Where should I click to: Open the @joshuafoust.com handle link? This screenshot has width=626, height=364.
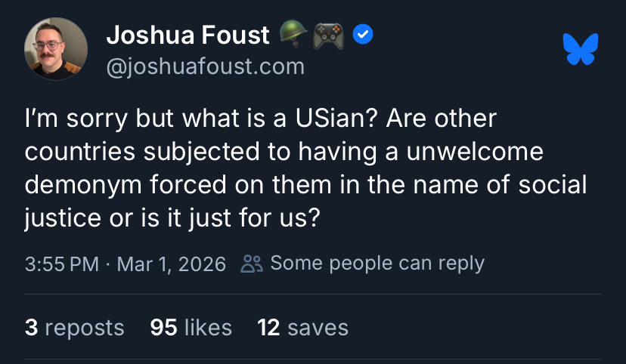click(205, 66)
